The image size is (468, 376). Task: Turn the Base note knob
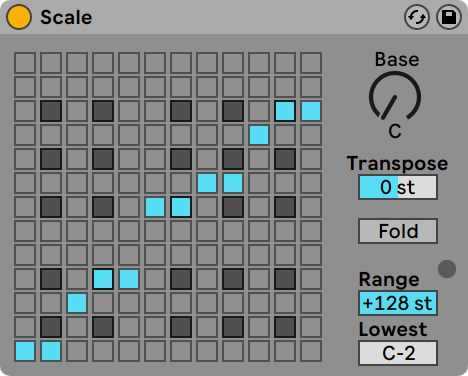[395, 97]
